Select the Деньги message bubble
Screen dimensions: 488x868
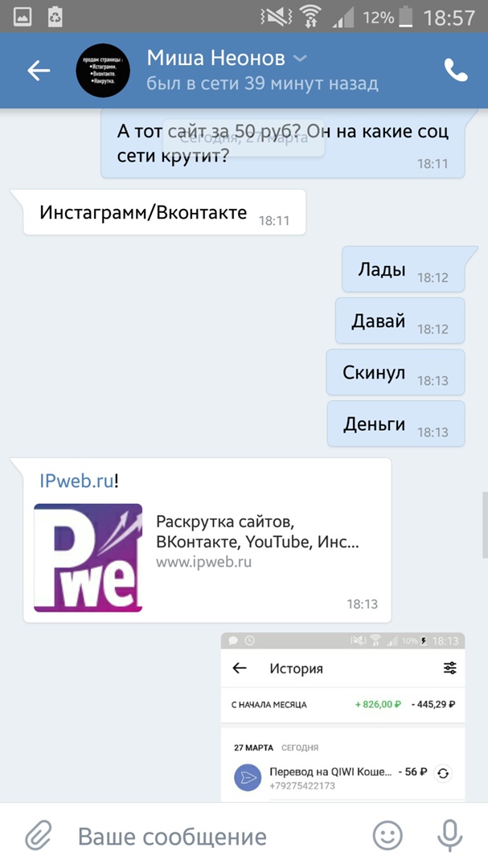(x=396, y=424)
